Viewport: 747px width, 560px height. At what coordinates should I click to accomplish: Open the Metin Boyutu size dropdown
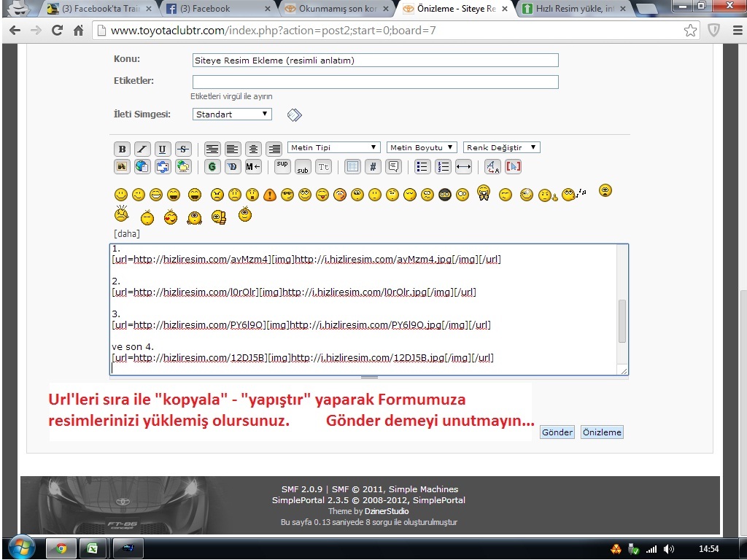click(x=422, y=147)
